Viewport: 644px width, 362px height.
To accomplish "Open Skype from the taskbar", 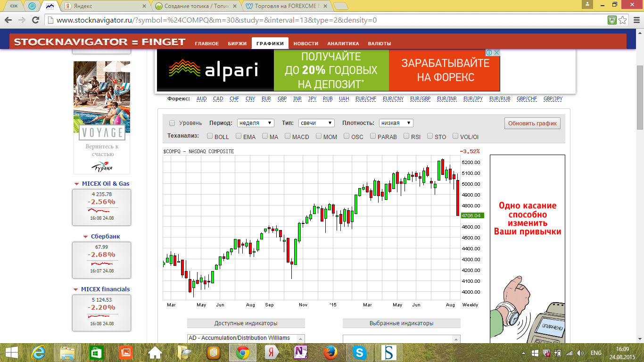I will click(360, 353).
